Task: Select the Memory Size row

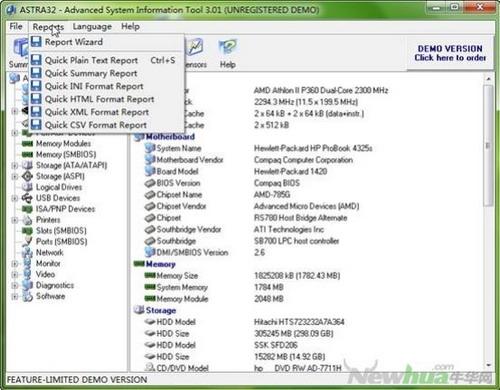Action: click(x=243, y=276)
